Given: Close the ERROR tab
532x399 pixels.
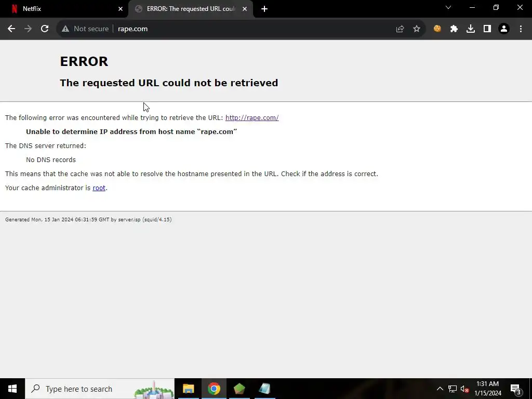Looking at the screenshot, I should pos(245,9).
